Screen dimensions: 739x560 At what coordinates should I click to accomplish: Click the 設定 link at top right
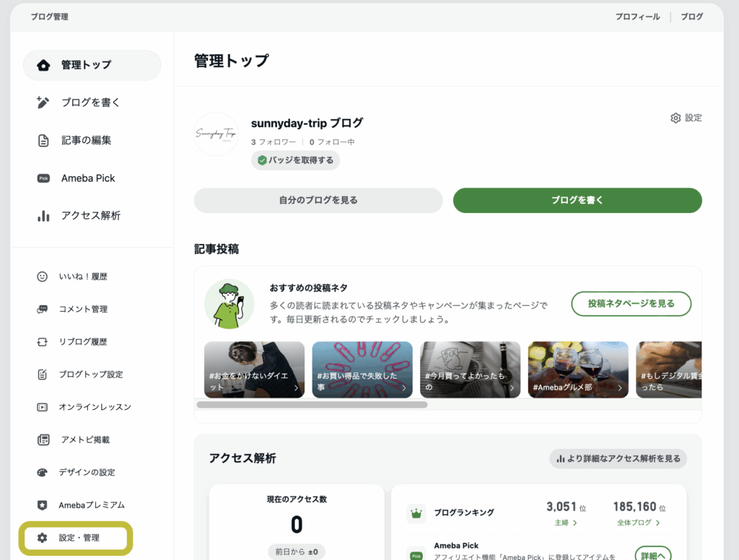(686, 118)
